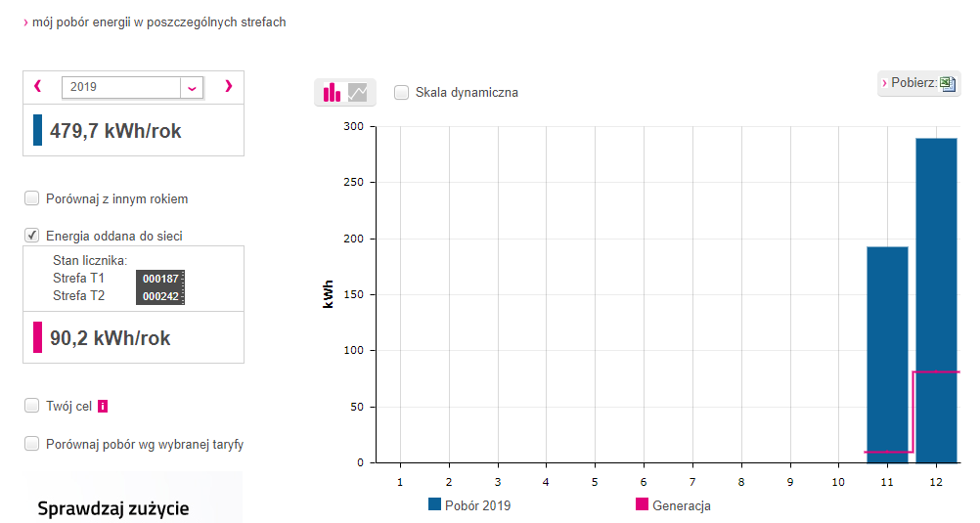Switch to bar chart view

(333, 93)
